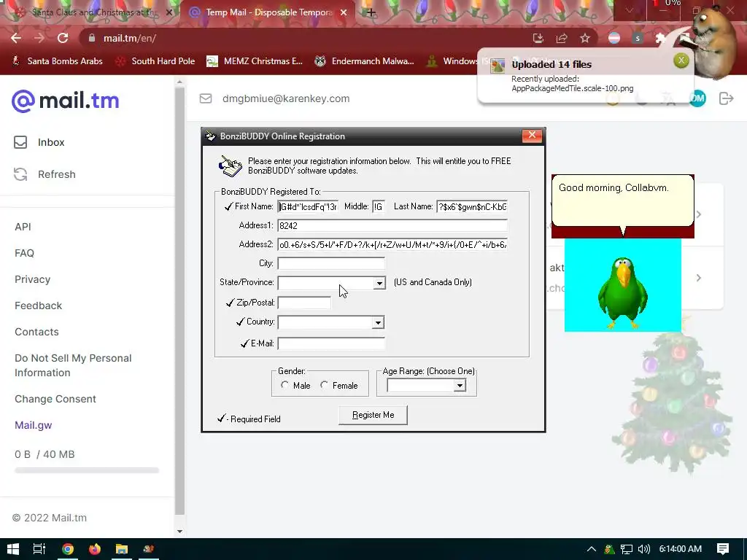Launch Firefox from the taskbar
747x560 pixels.
94,549
